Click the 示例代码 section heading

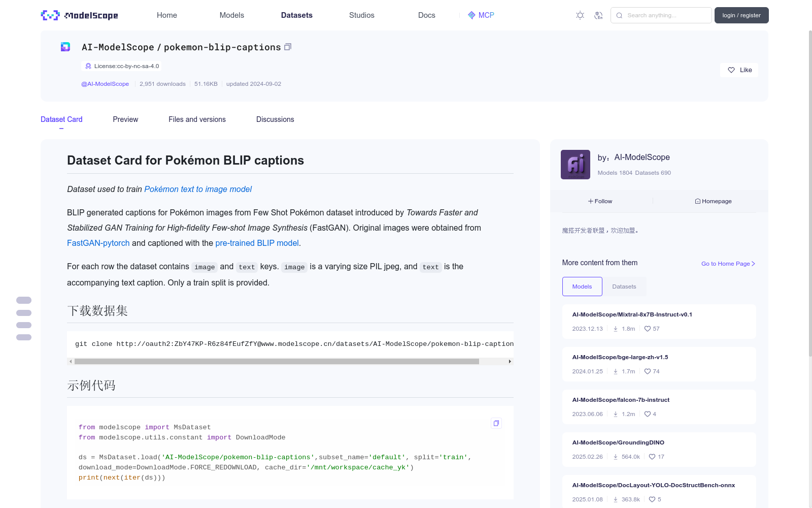(x=91, y=385)
